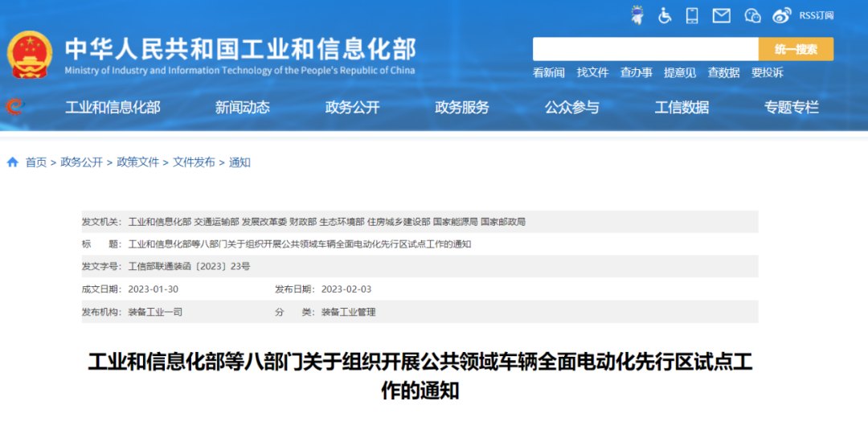Viewport: 868px width, 430px height.
Task: Open the 查办事 quick link
Action: 636,72
